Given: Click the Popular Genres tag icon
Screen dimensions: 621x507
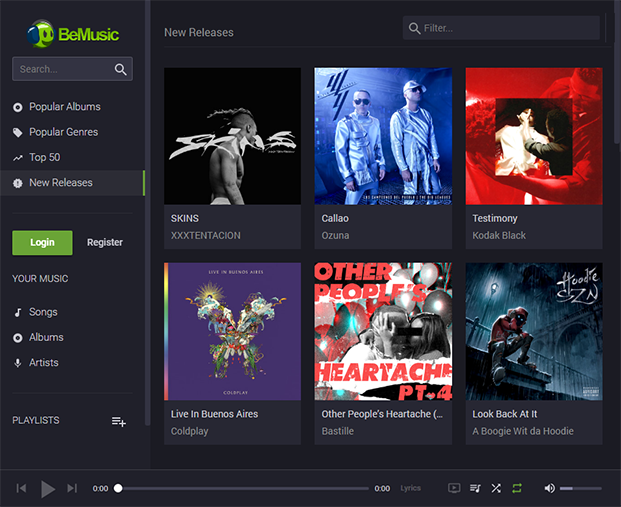Looking at the screenshot, I should (x=17, y=132).
